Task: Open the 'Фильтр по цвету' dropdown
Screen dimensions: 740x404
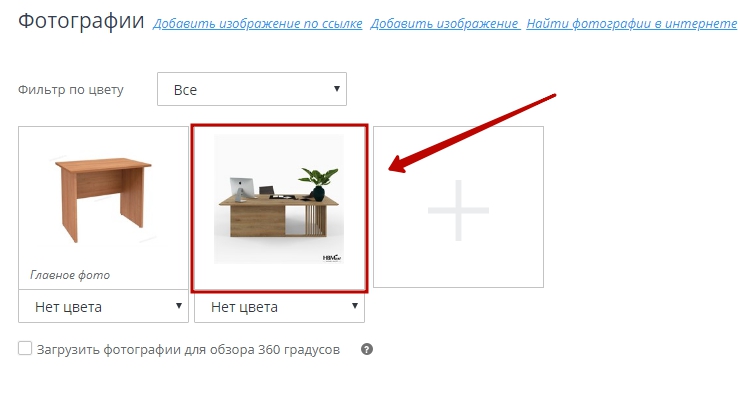Action: (252, 89)
